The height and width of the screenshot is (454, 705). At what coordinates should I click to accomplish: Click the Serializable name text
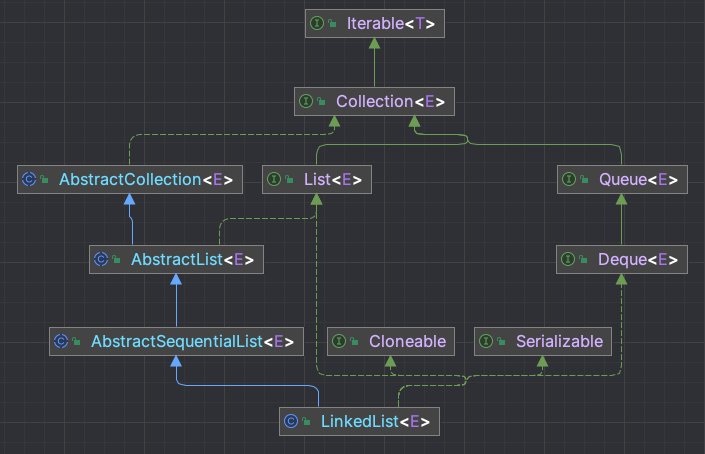(x=559, y=341)
